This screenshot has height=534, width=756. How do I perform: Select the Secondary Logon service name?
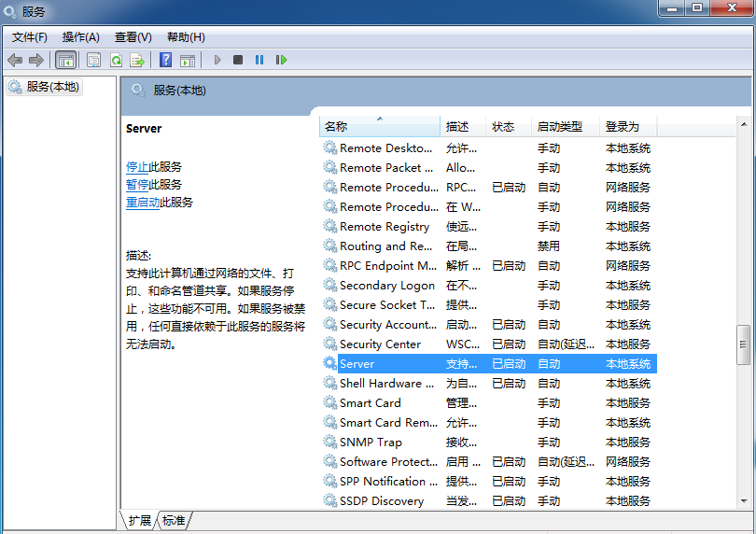pos(387,285)
